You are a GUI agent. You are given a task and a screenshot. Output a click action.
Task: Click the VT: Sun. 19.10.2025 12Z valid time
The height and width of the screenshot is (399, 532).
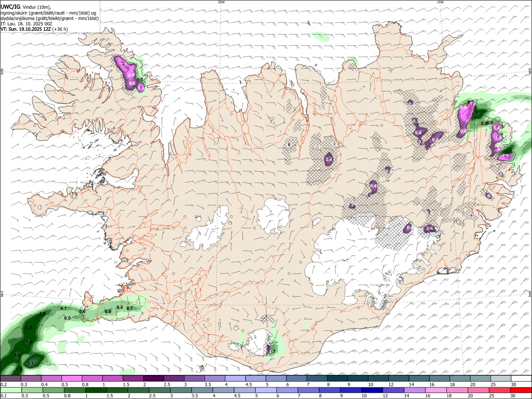tap(26, 29)
